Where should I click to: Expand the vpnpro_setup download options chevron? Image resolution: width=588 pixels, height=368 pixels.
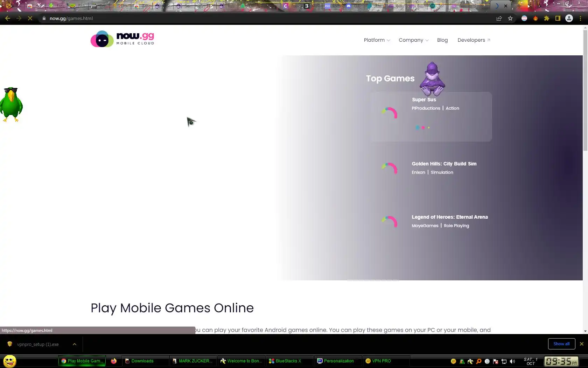point(75,344)
